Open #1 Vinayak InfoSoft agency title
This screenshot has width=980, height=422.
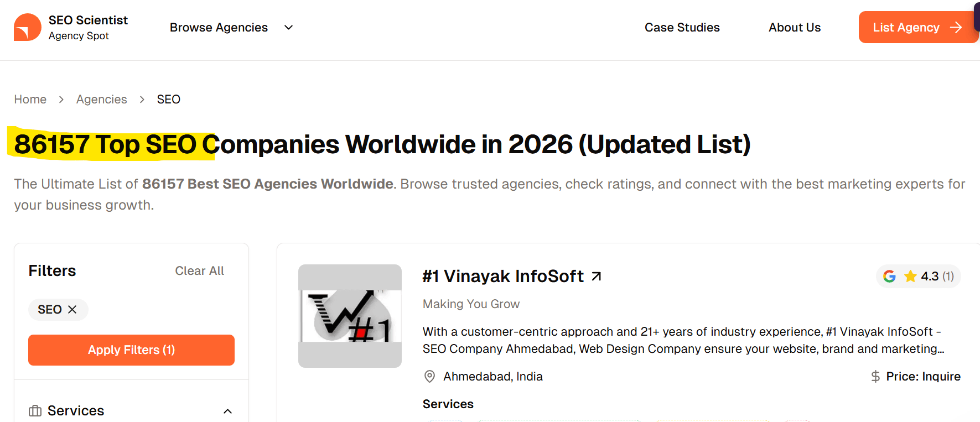click(x=502, y=276)
